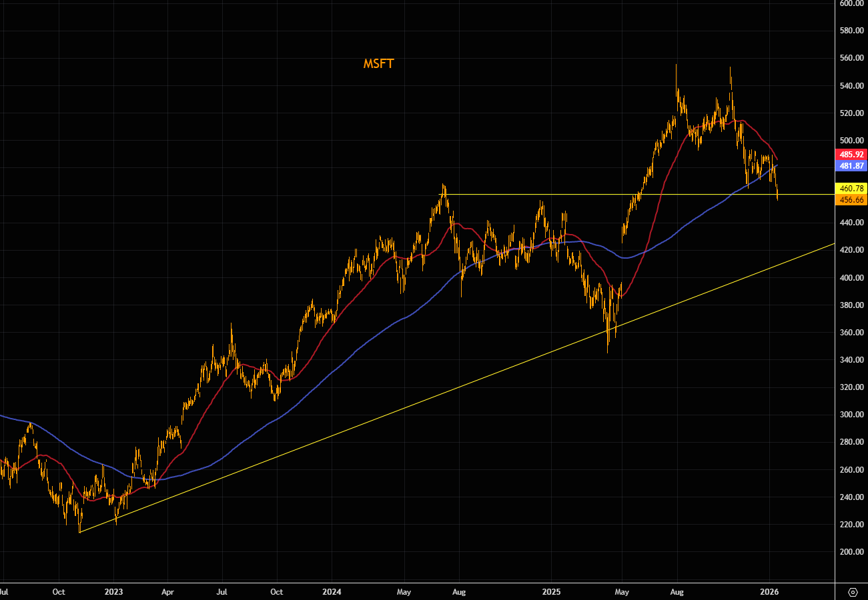Click the 240.00 price scale label
This screenshot has width=868, height=600.
(852, 497)
